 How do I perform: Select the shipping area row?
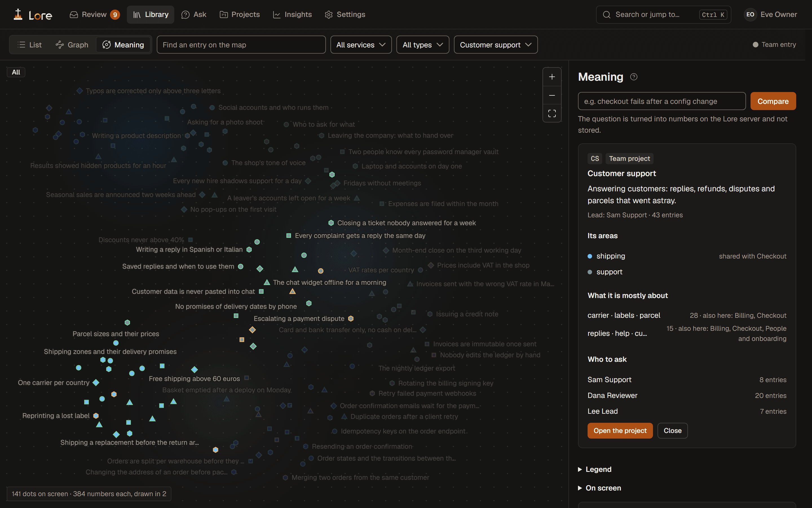click(687, 256)
